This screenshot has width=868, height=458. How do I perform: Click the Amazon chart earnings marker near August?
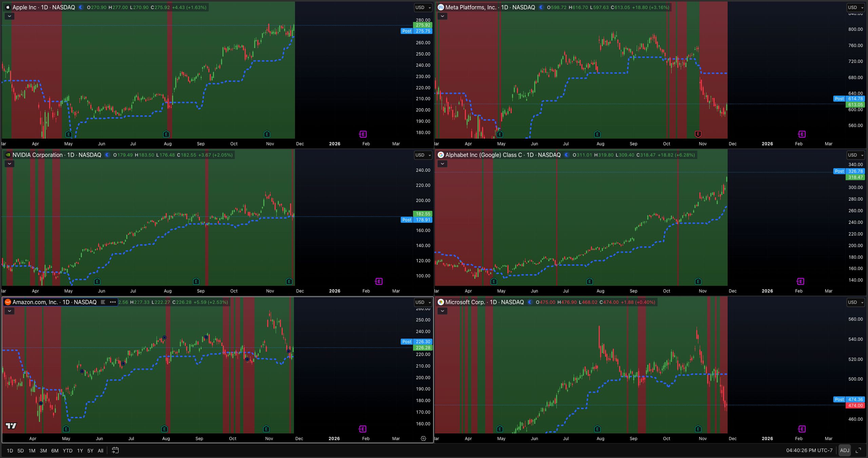coord(164,429)
